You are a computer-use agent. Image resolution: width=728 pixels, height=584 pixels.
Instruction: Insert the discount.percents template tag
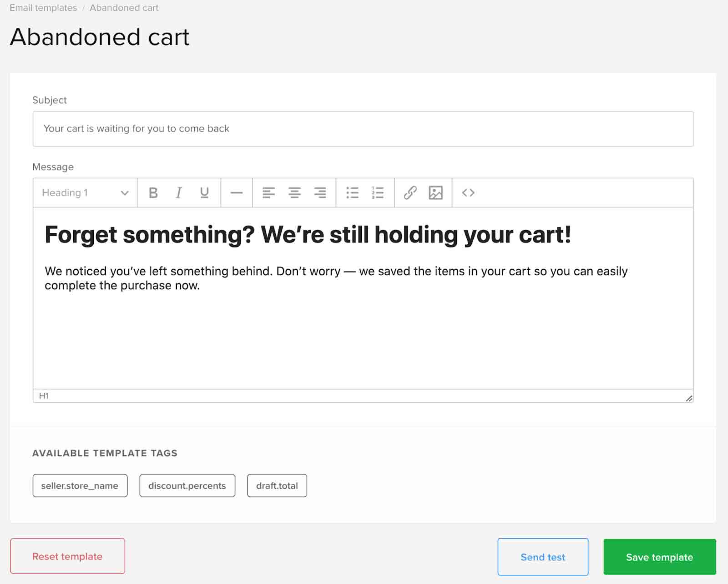pyautogui.click(x=187, y=486)
